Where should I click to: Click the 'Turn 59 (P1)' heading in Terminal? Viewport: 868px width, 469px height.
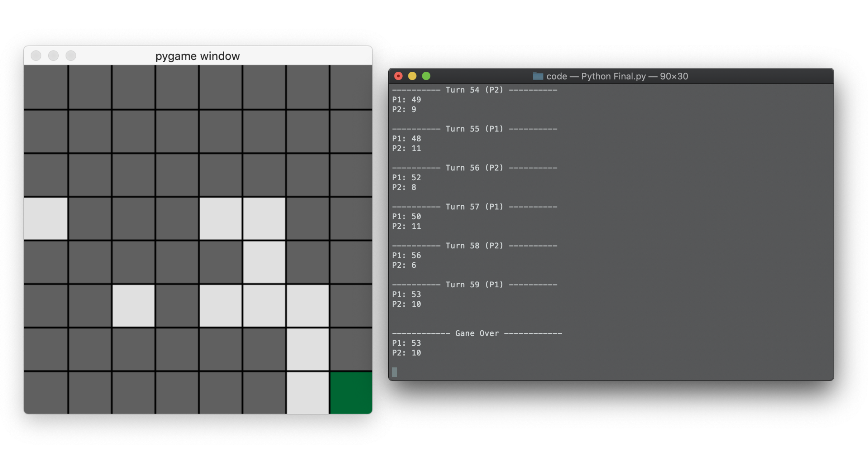(x=474, y=284)
